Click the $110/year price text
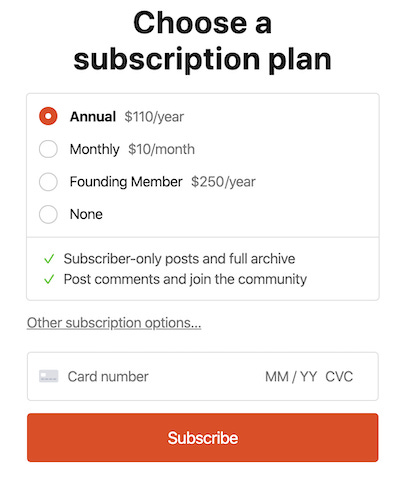 point(154,117)
